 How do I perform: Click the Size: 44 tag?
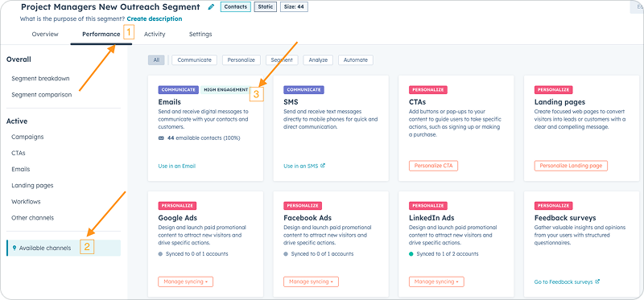click(x=294, y=7)
